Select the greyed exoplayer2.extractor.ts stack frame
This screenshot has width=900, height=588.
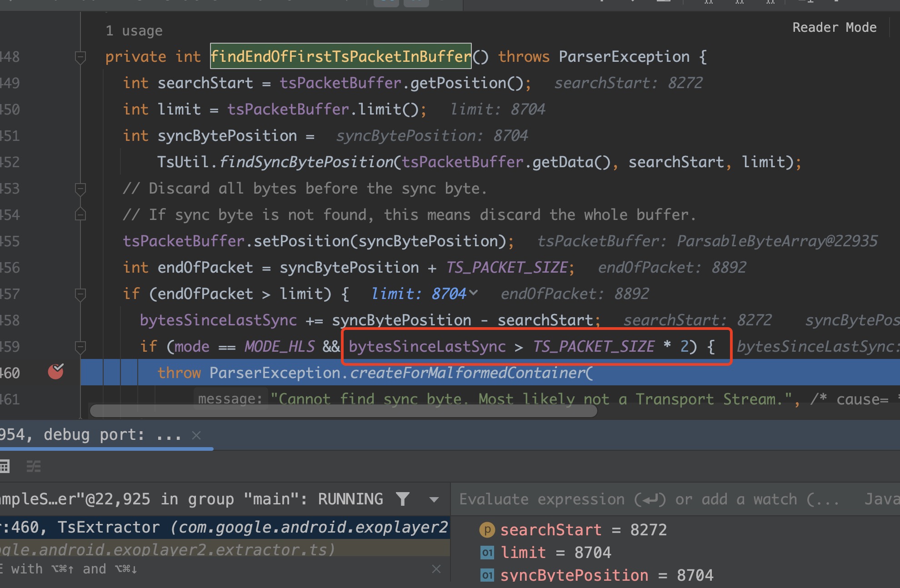225,549
